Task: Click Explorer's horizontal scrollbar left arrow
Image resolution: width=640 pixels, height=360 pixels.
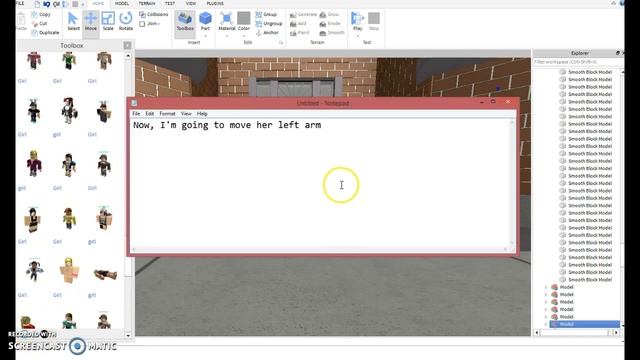Action: (536, 333)
